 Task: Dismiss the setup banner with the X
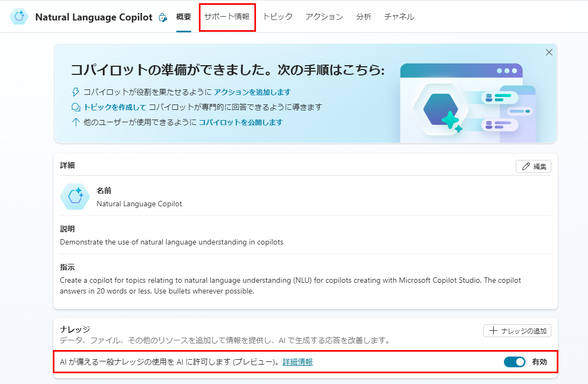[x=549, y=52]
